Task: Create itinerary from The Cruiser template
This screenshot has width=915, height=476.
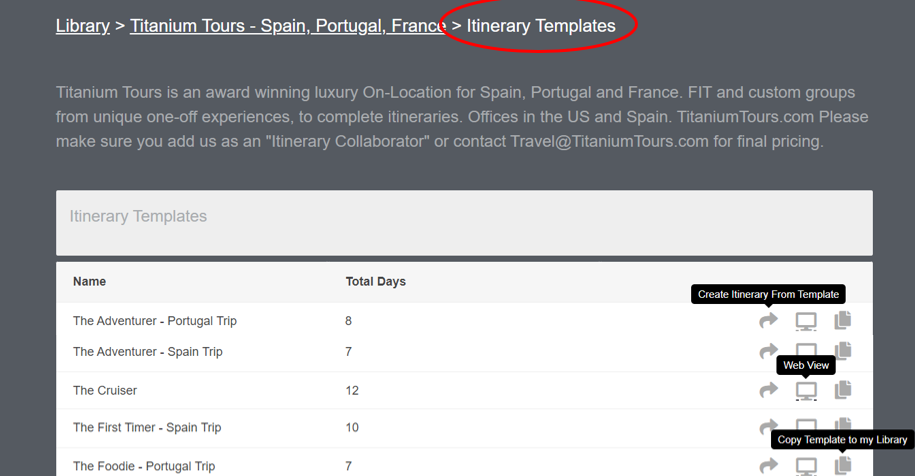Action: 769,390
